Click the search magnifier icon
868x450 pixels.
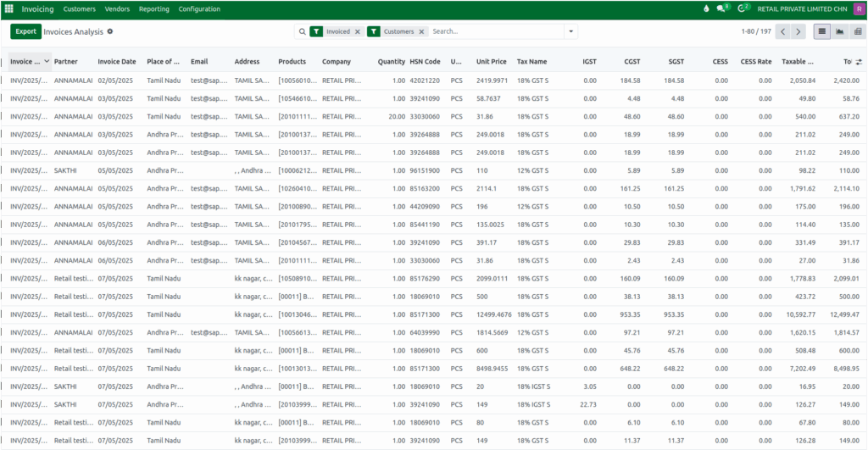click(x=303, y=31)
